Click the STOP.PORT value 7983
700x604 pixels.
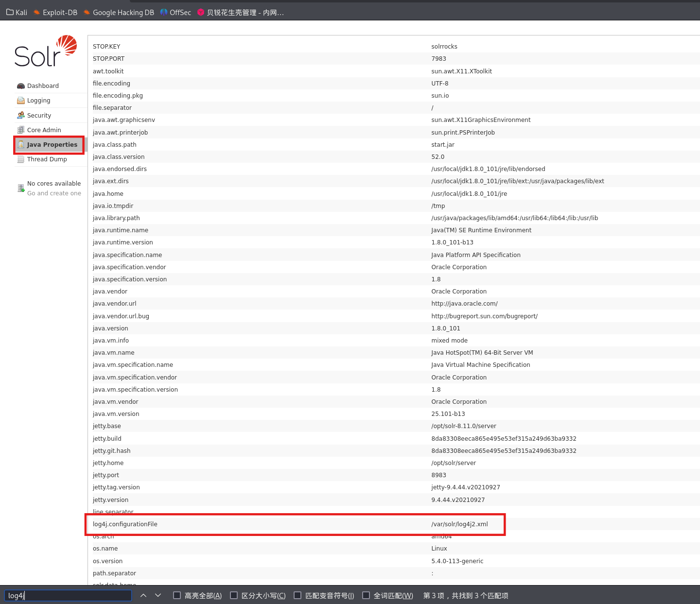[438, 58]
